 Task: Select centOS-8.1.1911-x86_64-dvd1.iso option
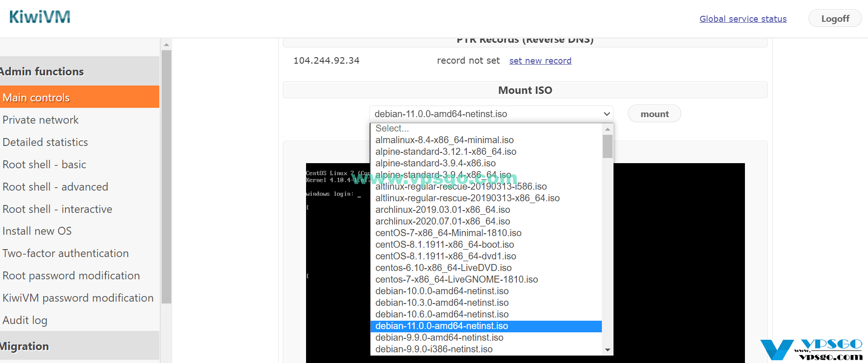(486, 256)
